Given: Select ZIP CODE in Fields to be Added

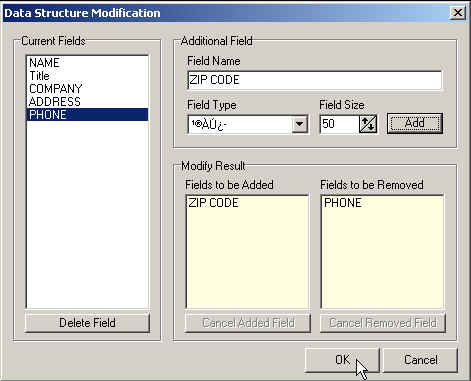Looking at the screenshot, I should pos(247,203).
